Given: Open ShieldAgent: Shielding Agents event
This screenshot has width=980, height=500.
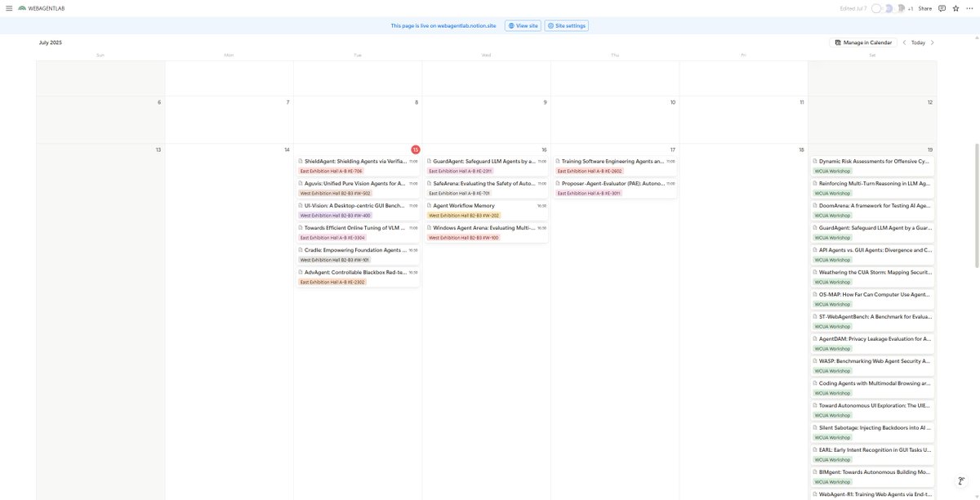Looking at the screenshot, I should click(358, 165).
